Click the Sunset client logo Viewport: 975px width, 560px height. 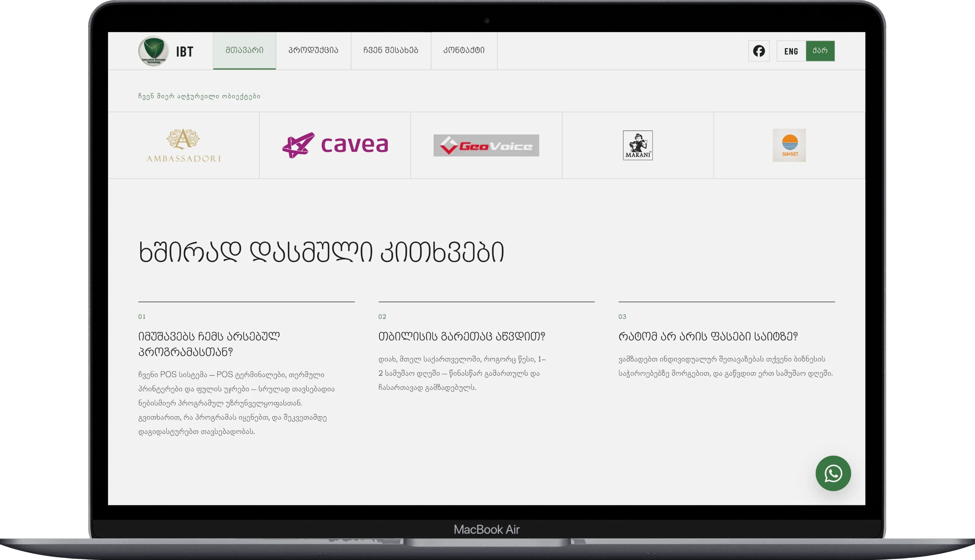(x=789, y=145)
